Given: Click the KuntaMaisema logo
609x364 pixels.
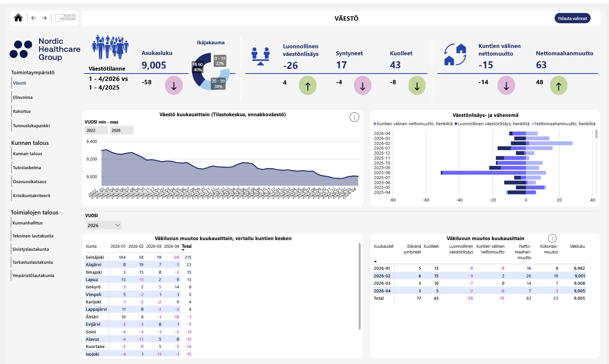Looking at the screenshot, I should point(66,18).
